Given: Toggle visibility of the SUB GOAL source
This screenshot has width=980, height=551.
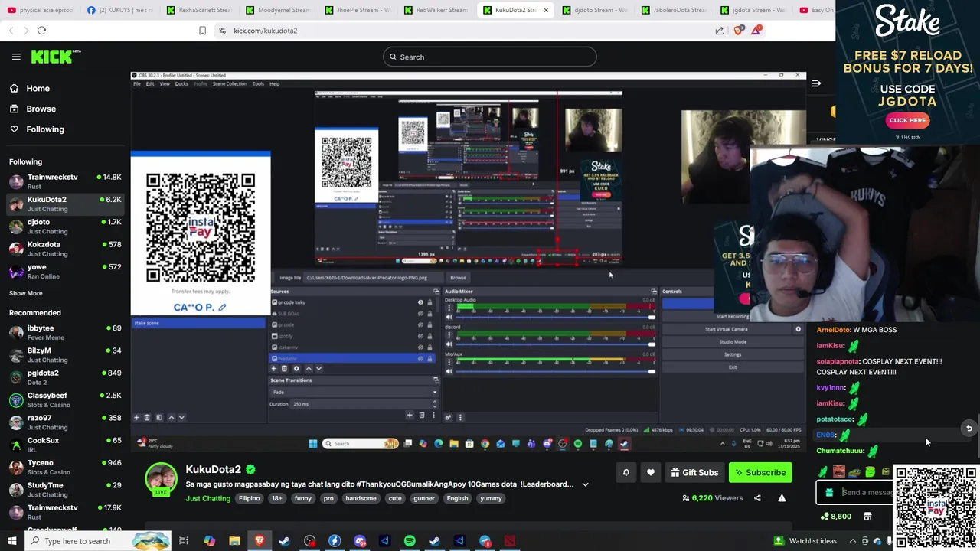Looking at the screenshot, I should (420, 314).
